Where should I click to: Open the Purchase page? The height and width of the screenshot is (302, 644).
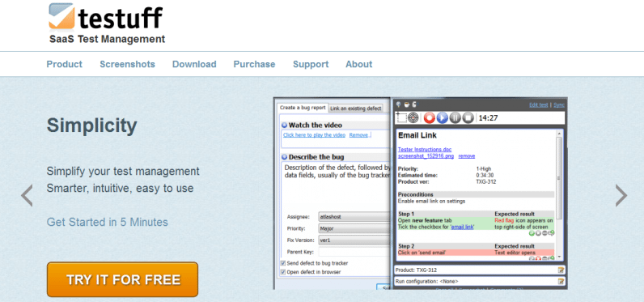click(254, 64)
